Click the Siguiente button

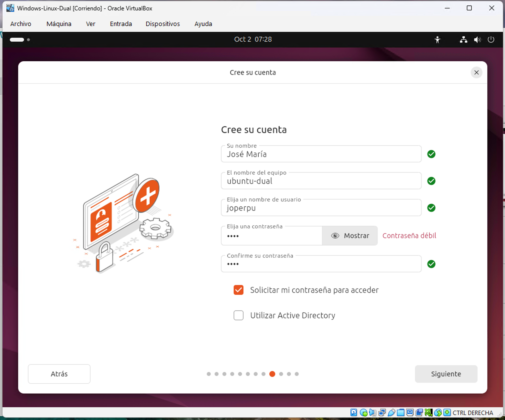point(446,374)
